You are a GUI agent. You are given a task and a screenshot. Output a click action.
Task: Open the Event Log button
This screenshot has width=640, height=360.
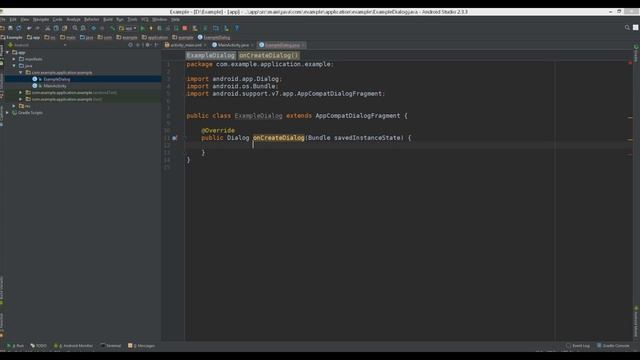click(578, 346)
